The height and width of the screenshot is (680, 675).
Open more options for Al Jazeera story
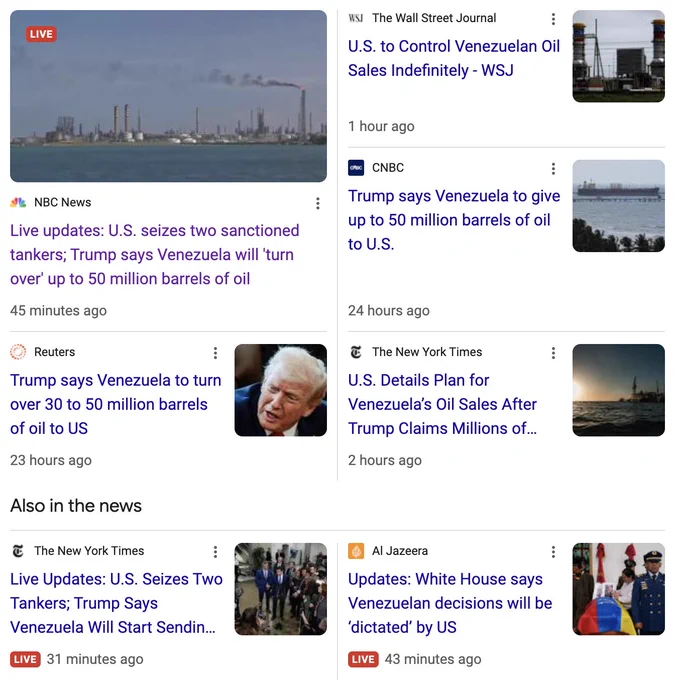(x=553, y=552)
